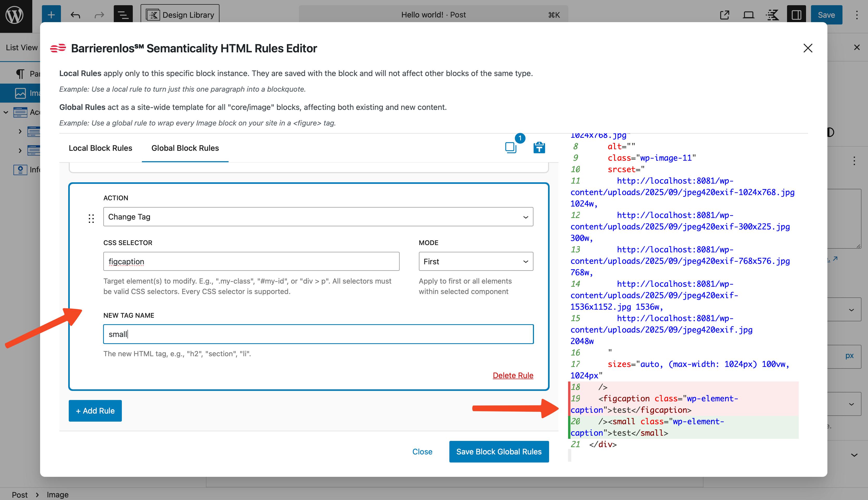Select the Global Block Rules tab
The image size is (868, 500).
pyautogui.click(x=185, y=148)
